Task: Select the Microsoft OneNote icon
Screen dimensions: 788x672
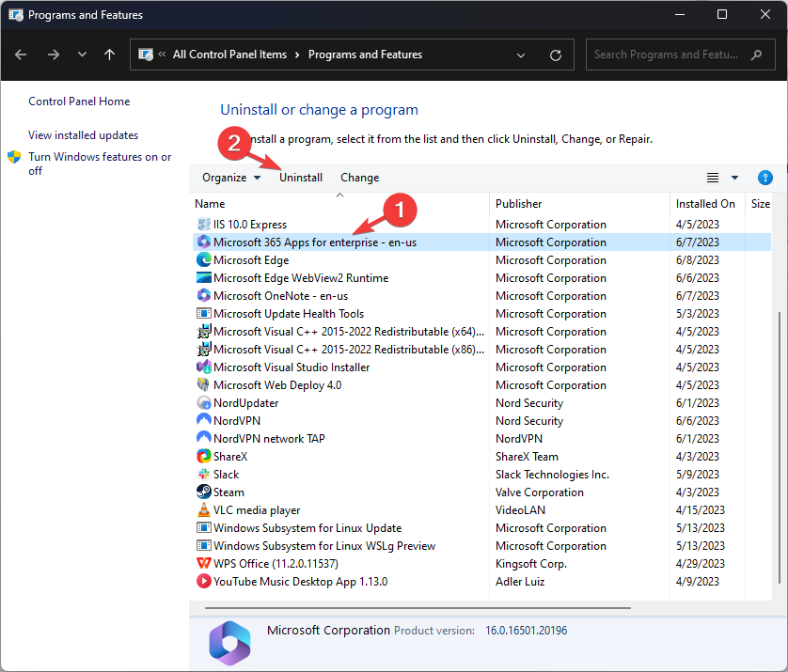Action: point(203,295)
